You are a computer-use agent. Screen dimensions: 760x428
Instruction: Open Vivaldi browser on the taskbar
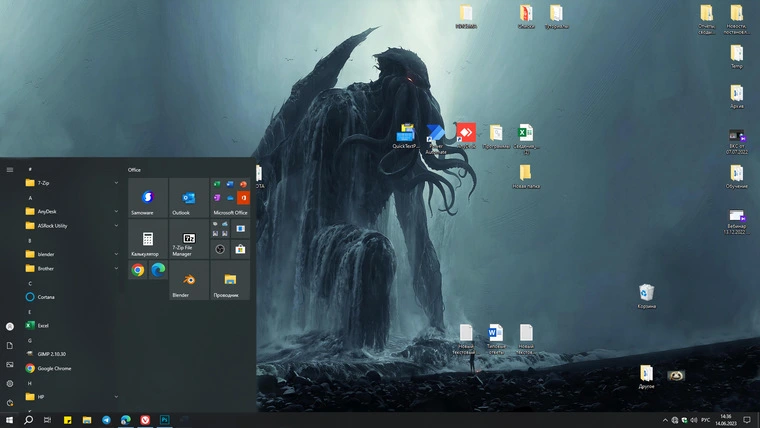(x=145, y=420)
